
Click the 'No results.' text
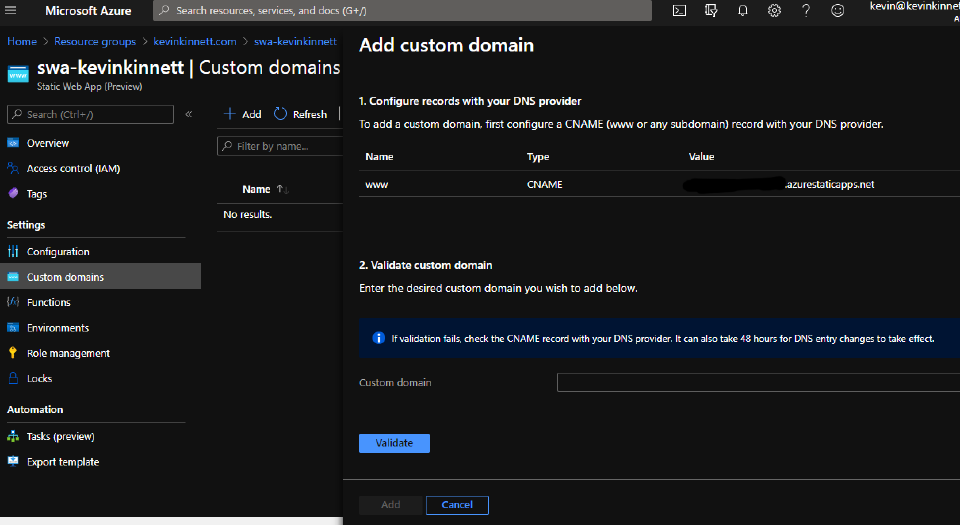click(247, 214)
